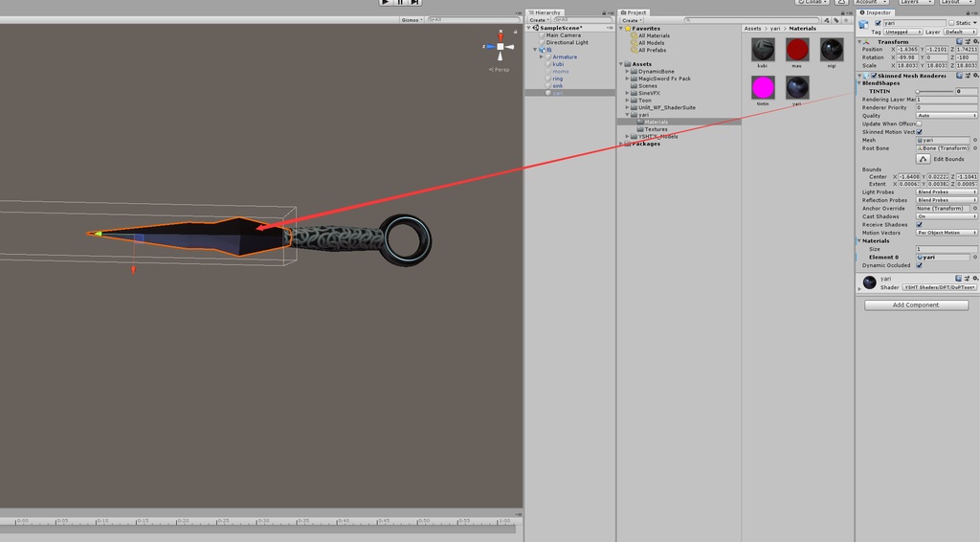Open the Layout dropdown
This screenshot has height=542, width=980.
pyautogui.click(x=957, y=2)
